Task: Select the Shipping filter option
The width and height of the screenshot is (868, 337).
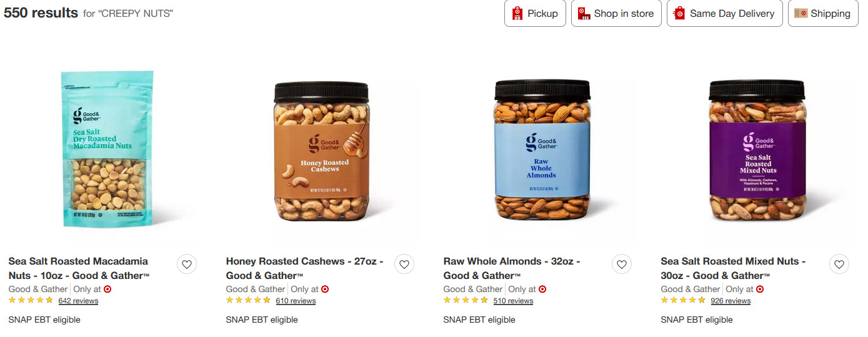Action: click(x=823, y=13)
